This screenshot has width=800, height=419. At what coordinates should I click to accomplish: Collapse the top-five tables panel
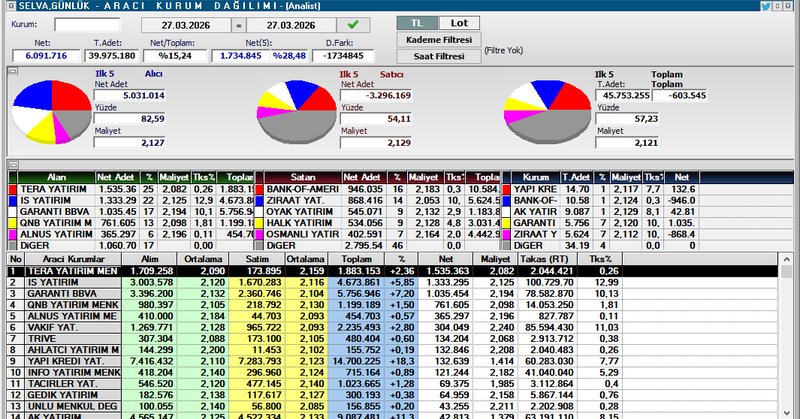(x=13, y=164)
